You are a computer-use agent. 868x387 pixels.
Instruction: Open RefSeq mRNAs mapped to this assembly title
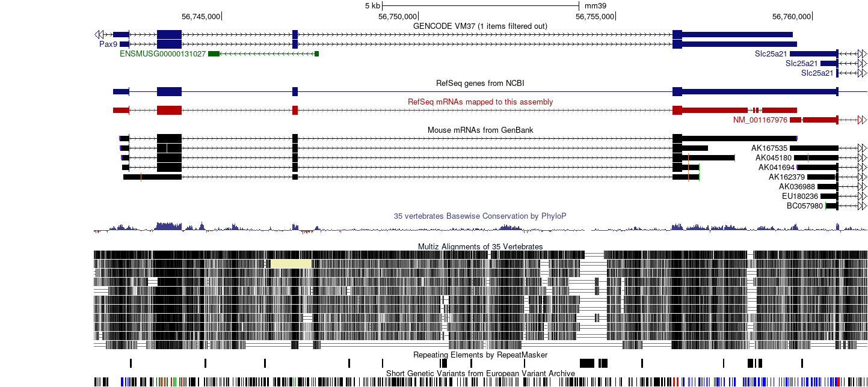pyautogui.click(x=480, y=102)
